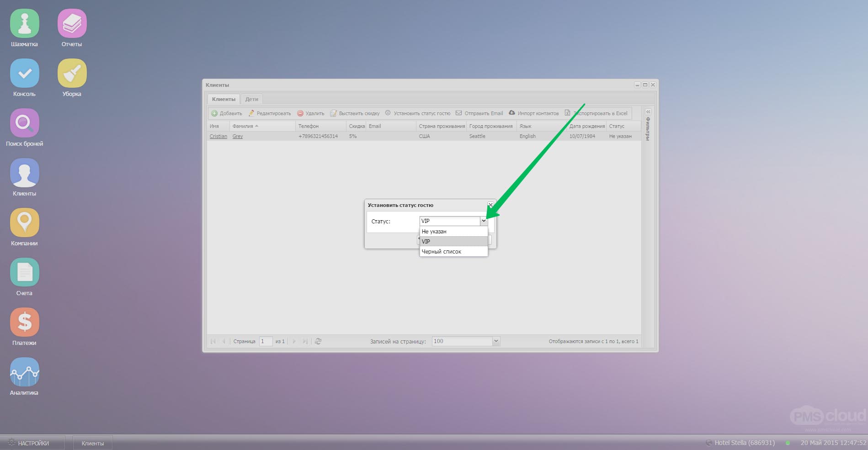Open the Компании desktop icon
868x450 pixels.
pyautogui.click(x=24, y=222)
